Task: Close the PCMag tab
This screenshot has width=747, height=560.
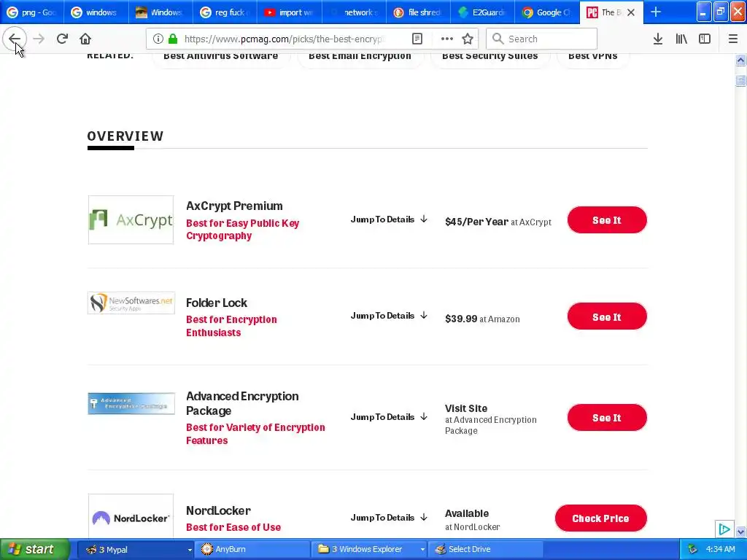Action: [x=631, y=12]
